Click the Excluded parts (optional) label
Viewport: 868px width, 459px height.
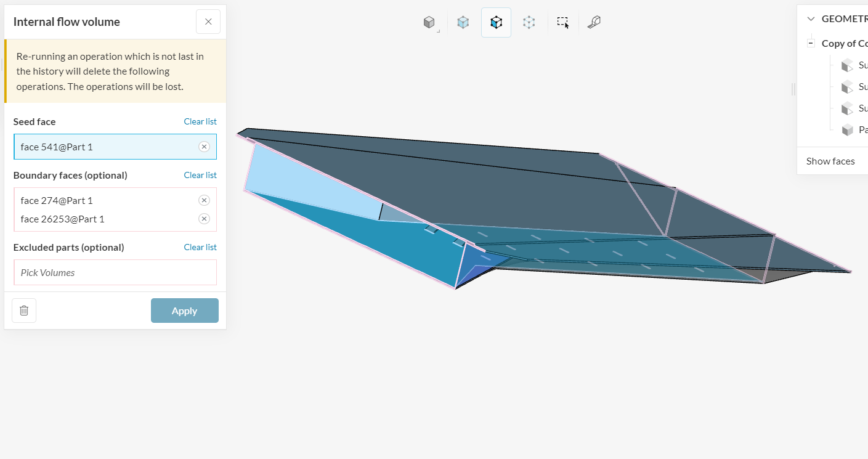point(68,247)
